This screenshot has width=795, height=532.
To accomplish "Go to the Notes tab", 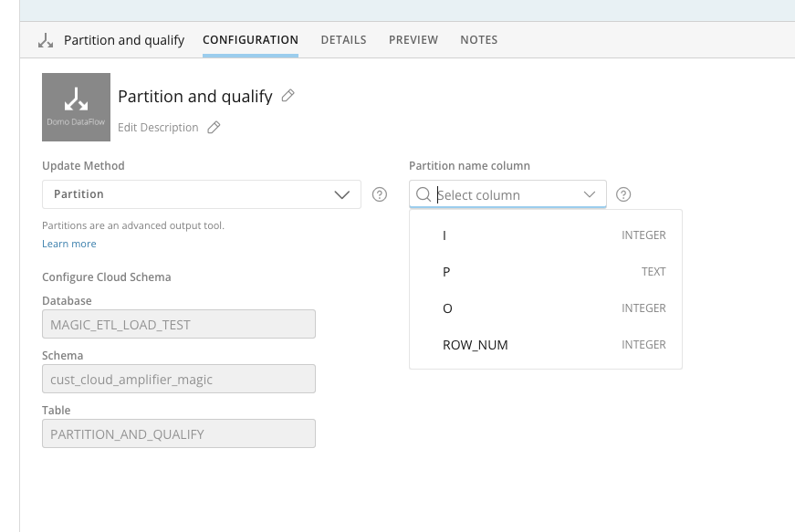I will 479,40.
